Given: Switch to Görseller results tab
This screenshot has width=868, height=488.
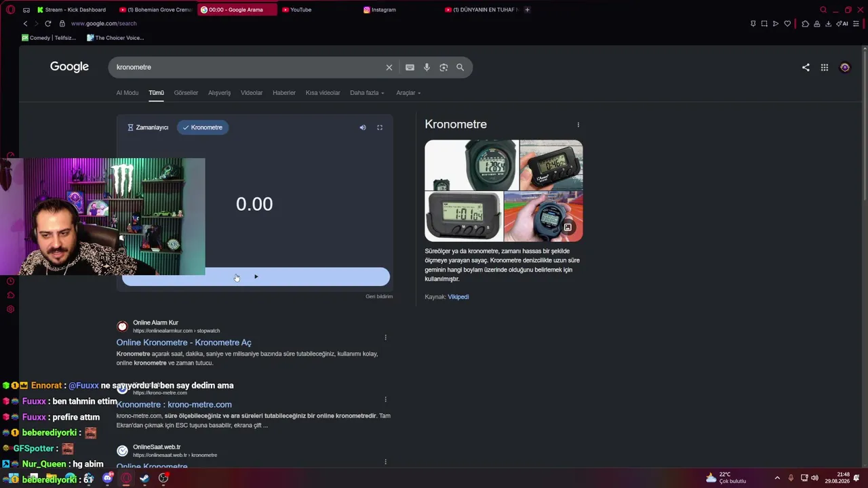Looking at the screenshot, I should [186, 93].
